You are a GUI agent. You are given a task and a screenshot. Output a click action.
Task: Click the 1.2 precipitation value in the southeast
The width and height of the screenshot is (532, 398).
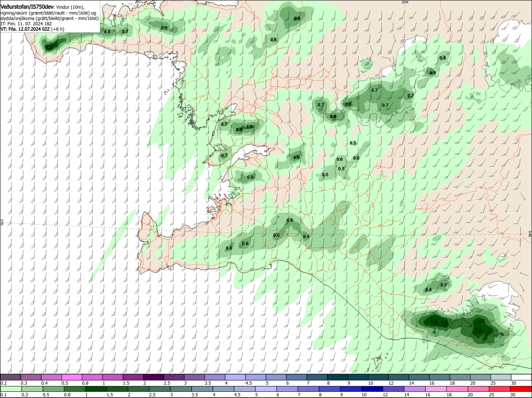coord(478,331)
